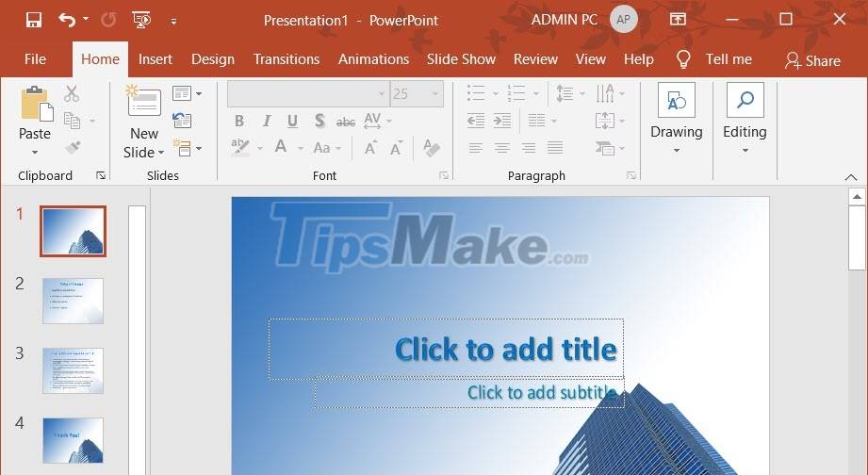Click the Tell me search box
Viewport: 868px width, 475px height.
click(714, 59)
